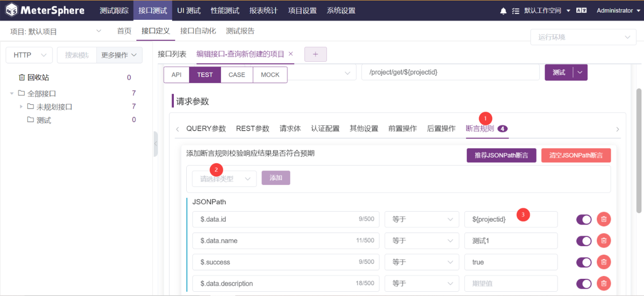Screen dimensions: 644x296
Task: Click the 搜索模块 search field
Action: [77, 55]
